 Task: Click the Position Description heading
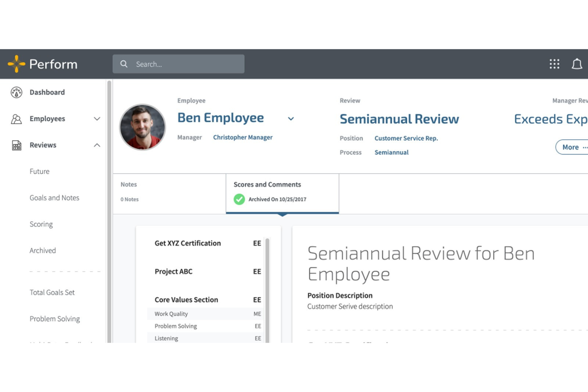pyautogui.click(x=340, y=295)
